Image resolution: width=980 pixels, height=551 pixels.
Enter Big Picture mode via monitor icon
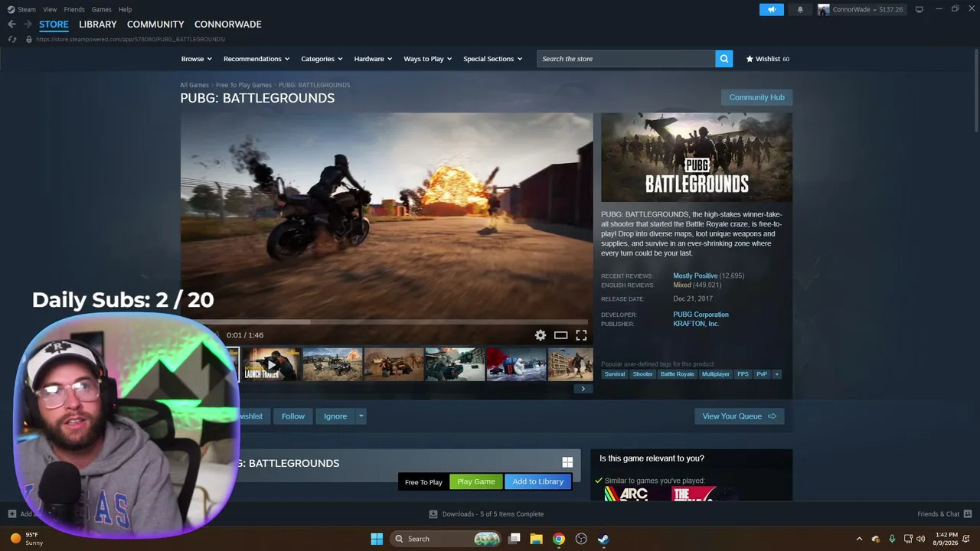(920, 9)
